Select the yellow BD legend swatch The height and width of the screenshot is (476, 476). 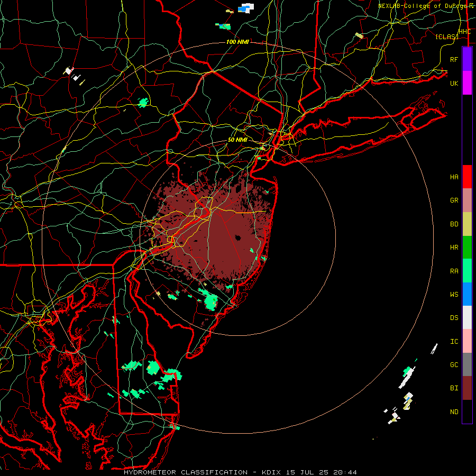467,224
